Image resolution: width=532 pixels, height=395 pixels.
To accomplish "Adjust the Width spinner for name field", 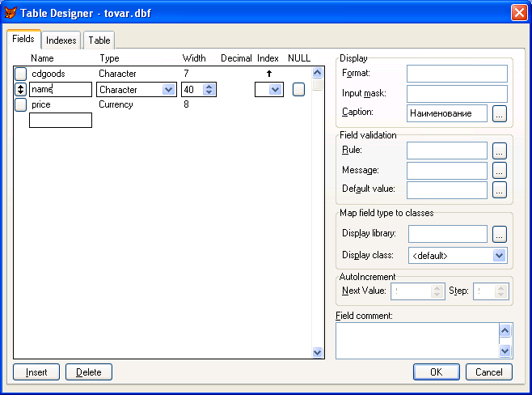I will pyautogui.click(x=209, y=90).
